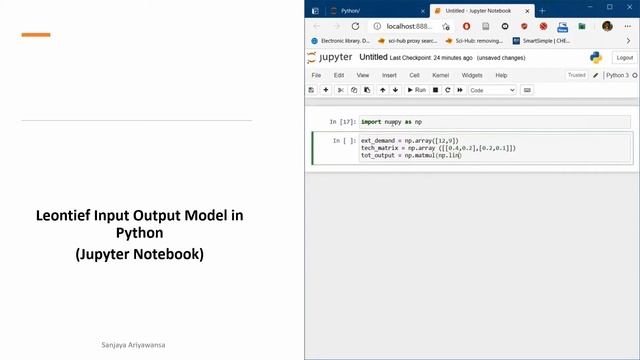640x360 pixels.
Task: Click the gray reader extension icon
Action: pos(486,26)
